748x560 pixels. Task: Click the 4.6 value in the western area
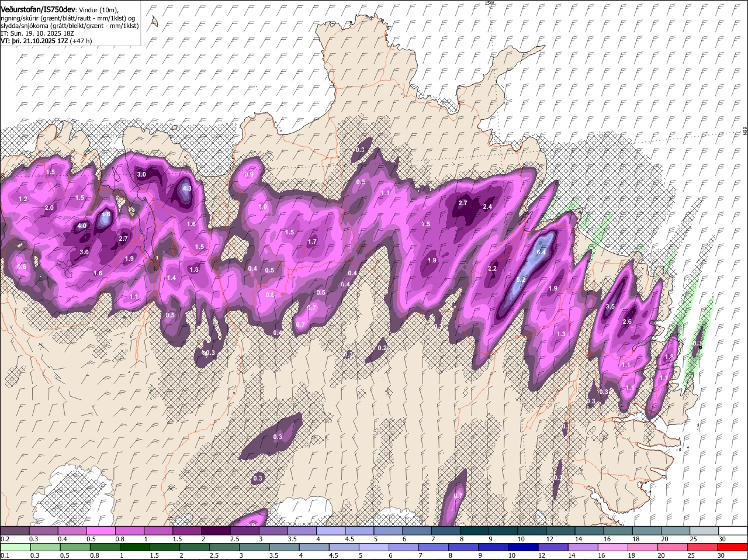(x=106, y=215)
